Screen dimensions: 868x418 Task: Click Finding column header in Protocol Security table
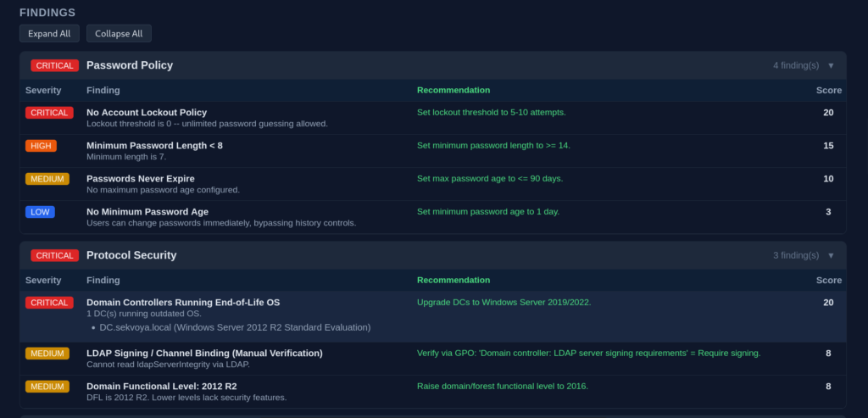[x=103, y=280]
